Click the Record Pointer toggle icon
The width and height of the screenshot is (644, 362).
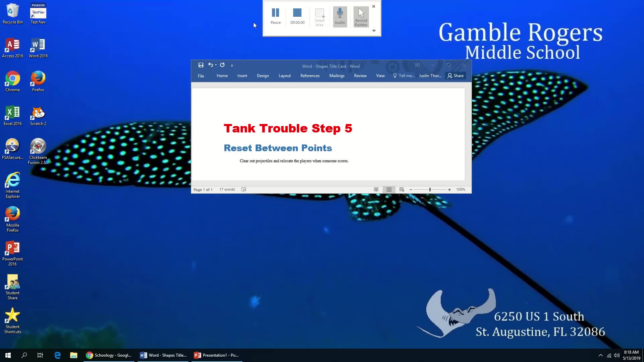361,16
